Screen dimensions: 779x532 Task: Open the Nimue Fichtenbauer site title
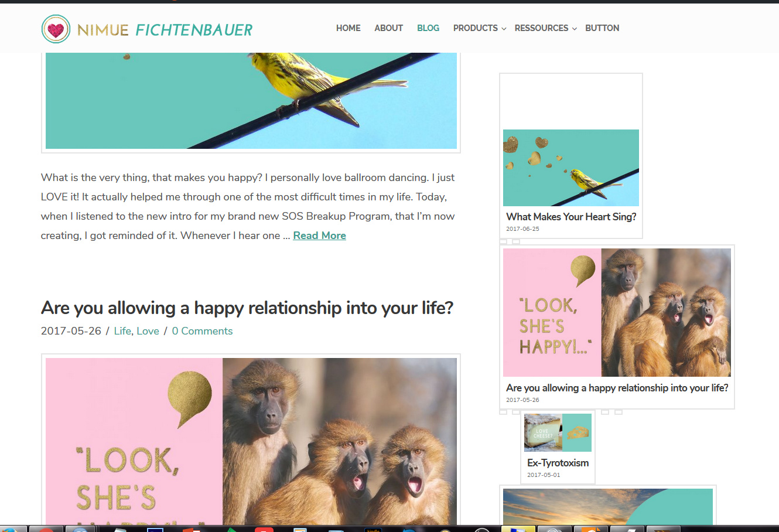pyautogui.click(x=165, y=30)
